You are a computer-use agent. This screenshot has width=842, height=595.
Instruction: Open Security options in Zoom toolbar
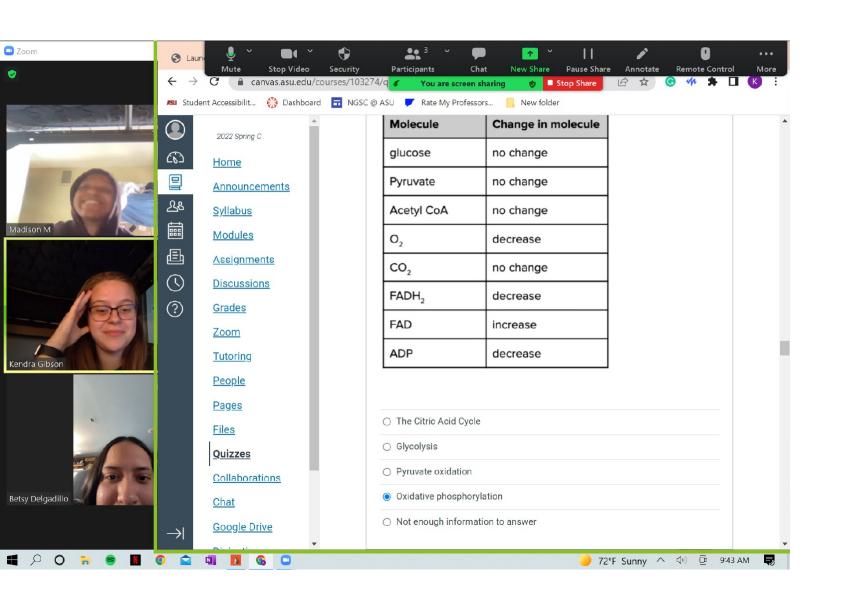pyautogui.click(x=344, y=59)
